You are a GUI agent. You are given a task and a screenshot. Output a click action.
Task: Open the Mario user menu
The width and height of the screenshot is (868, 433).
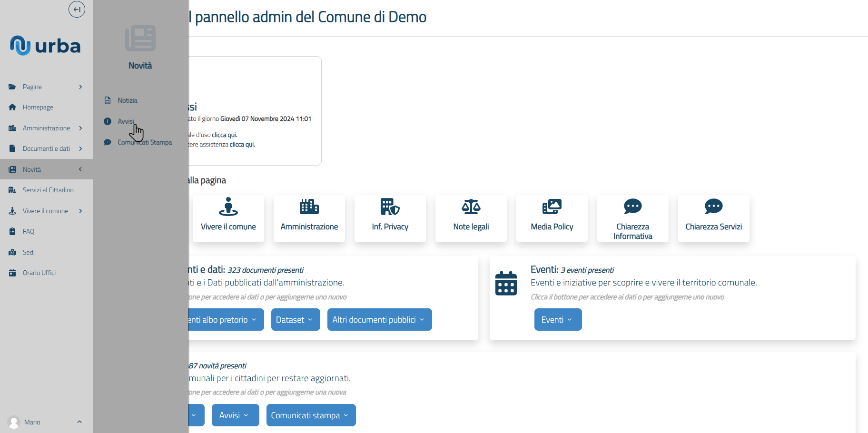tap(46, 422)
